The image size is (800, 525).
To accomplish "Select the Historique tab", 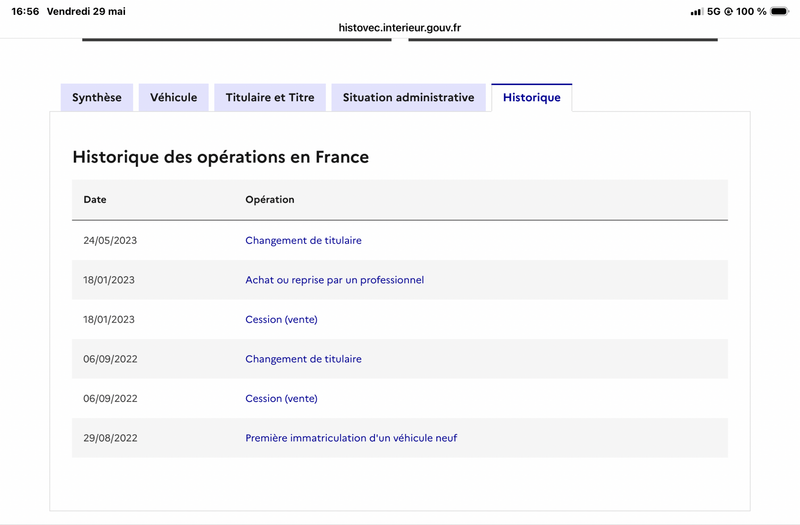I will coord(532,97).
